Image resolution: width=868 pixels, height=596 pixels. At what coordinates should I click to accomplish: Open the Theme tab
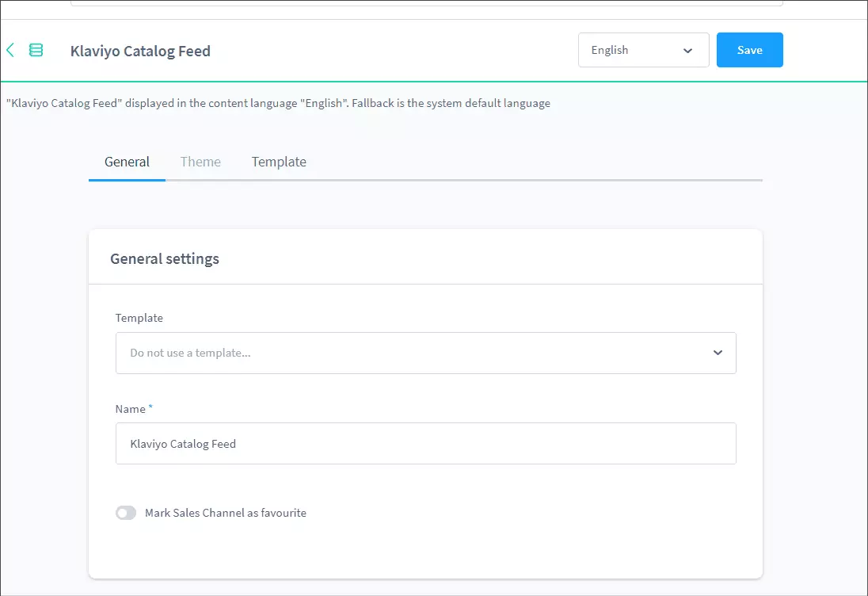(x=200, y=162)
